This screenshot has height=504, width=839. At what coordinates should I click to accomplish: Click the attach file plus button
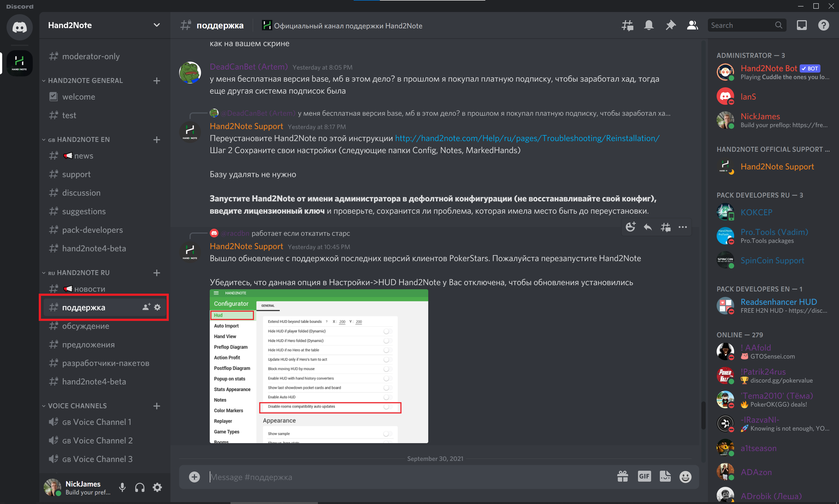coord(194,477)
